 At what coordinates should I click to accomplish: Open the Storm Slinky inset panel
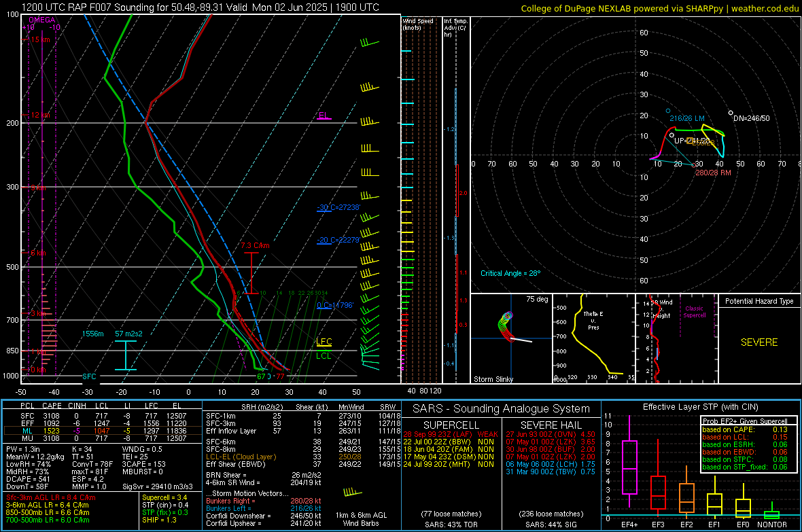pyautogui.click(x=511, y=338)
